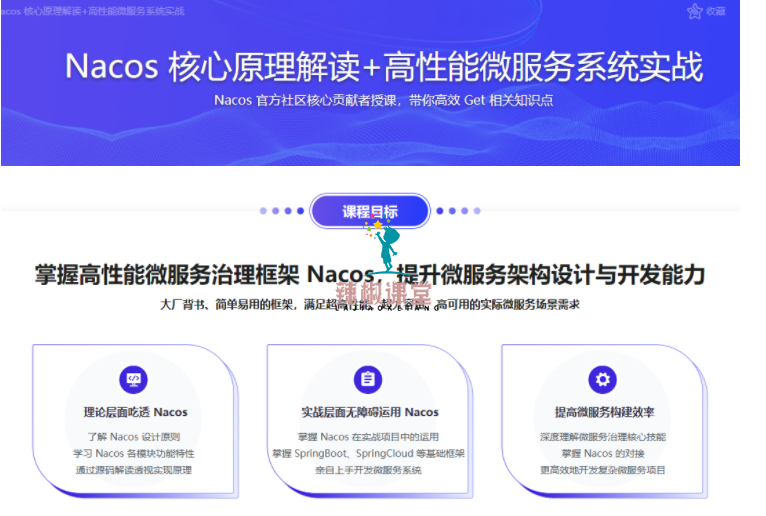This screenshot has width=766, height=516.
Task: Click the 收藏 label beside the star
Action: point(715,12)
